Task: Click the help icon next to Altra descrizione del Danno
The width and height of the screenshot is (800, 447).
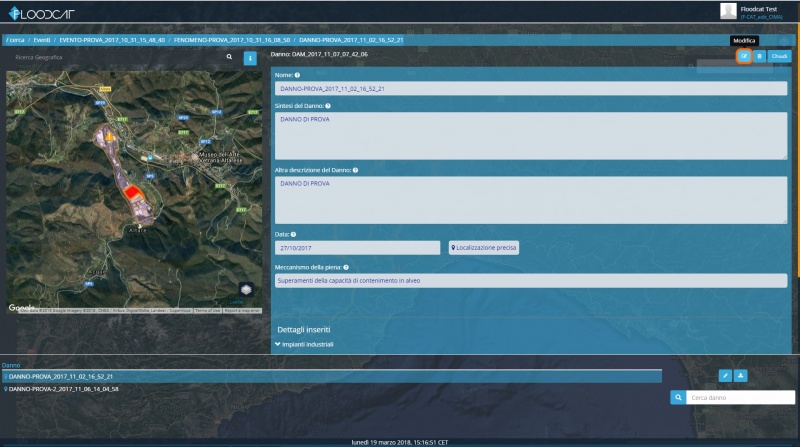Action: click(x=355, y=170)
